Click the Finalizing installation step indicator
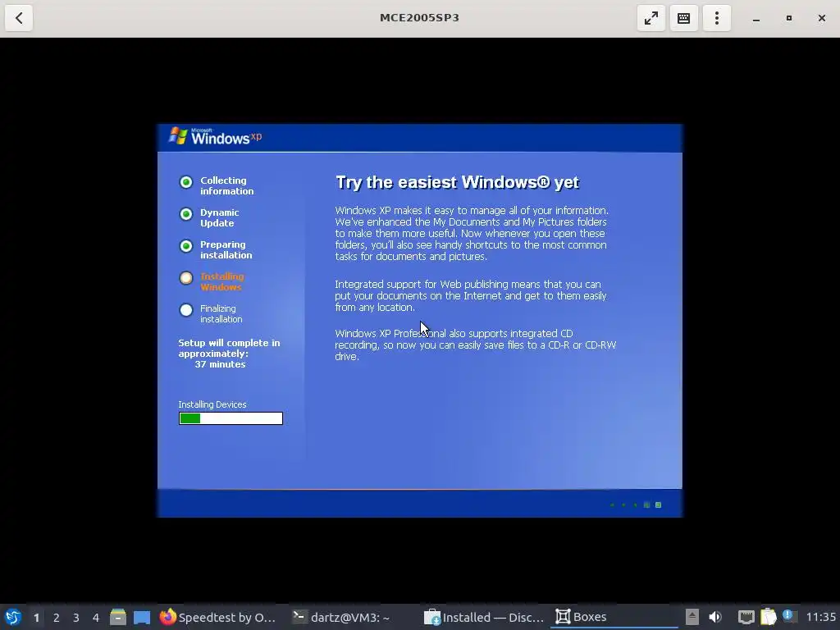The height and width of the screenshot is (630, 840). [x=186, y=310]
